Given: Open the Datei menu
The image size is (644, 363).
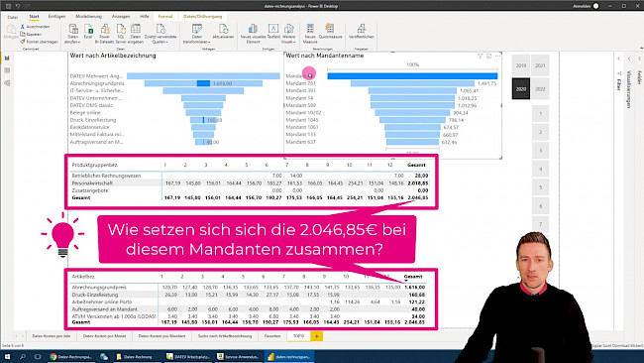Looking at the screenshot, I should tap(13, 17).
